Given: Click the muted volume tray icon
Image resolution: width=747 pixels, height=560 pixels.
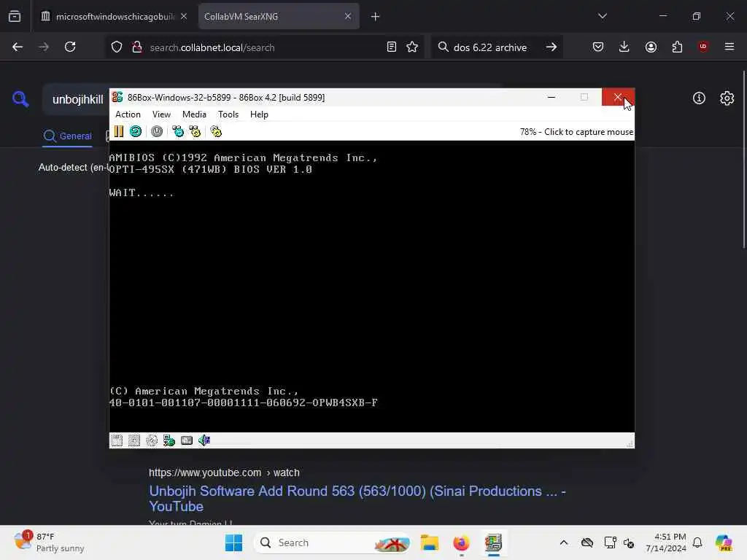Looking at the screenshot, I should 629,542.
